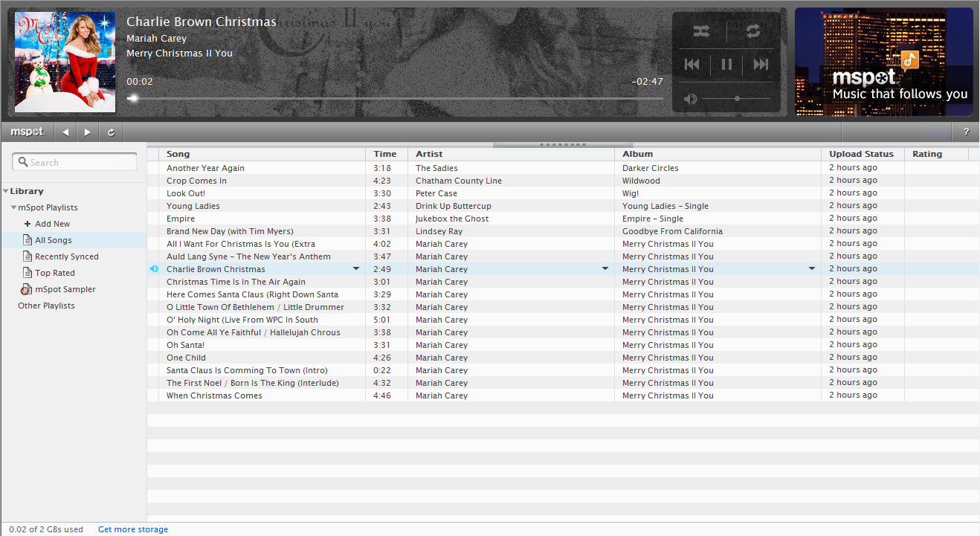Viewport: 980px width, 536px height.
Task: Click the resize grip above the song list
Action: tap(563, 144)
